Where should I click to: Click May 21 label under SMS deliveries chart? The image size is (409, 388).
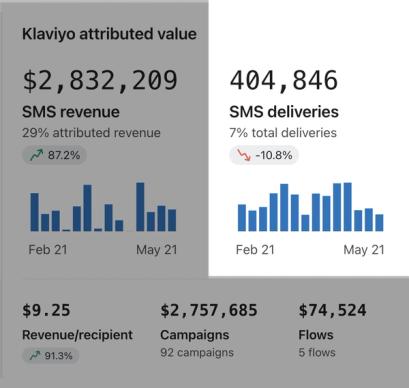[364, 250]
